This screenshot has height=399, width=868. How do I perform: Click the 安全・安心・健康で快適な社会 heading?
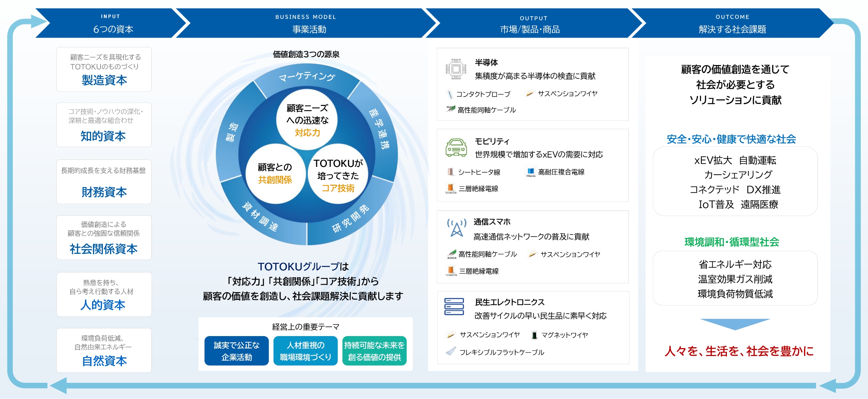[x=731, y=139]
